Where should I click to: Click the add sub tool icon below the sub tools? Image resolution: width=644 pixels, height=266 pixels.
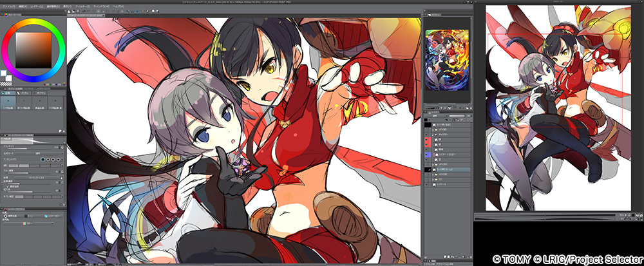61,131
